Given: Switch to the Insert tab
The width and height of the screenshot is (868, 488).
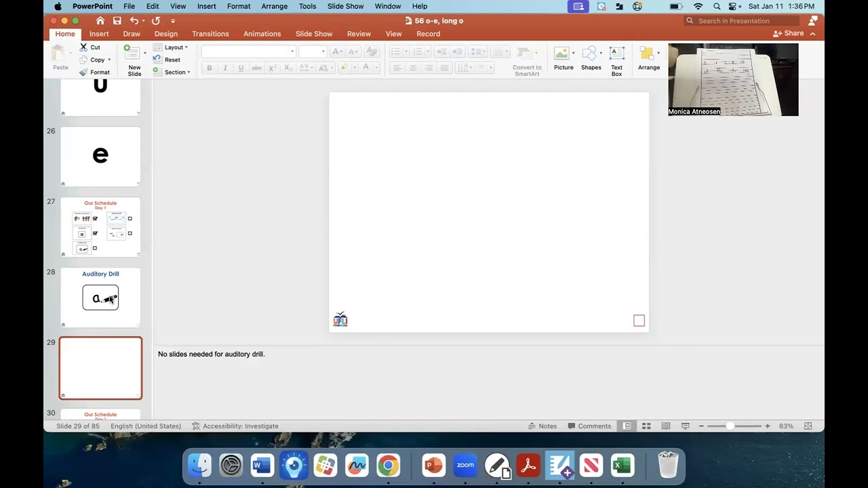Looking at the screenshot, I should 99,34.
